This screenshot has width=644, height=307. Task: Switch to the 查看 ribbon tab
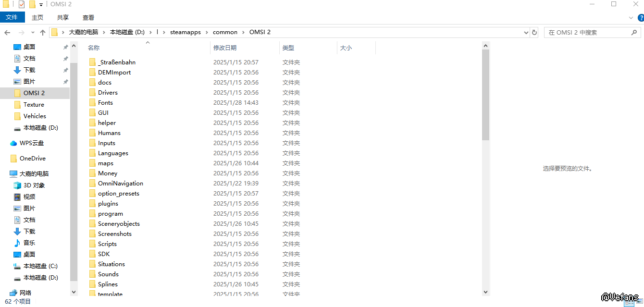[88, 17]
